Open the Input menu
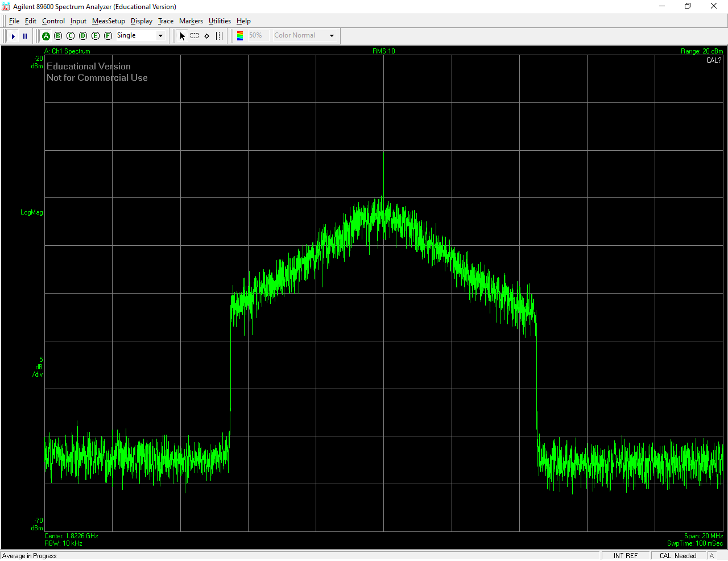Image resolution: width=728 pixels, height=561 pixels. 78,21
